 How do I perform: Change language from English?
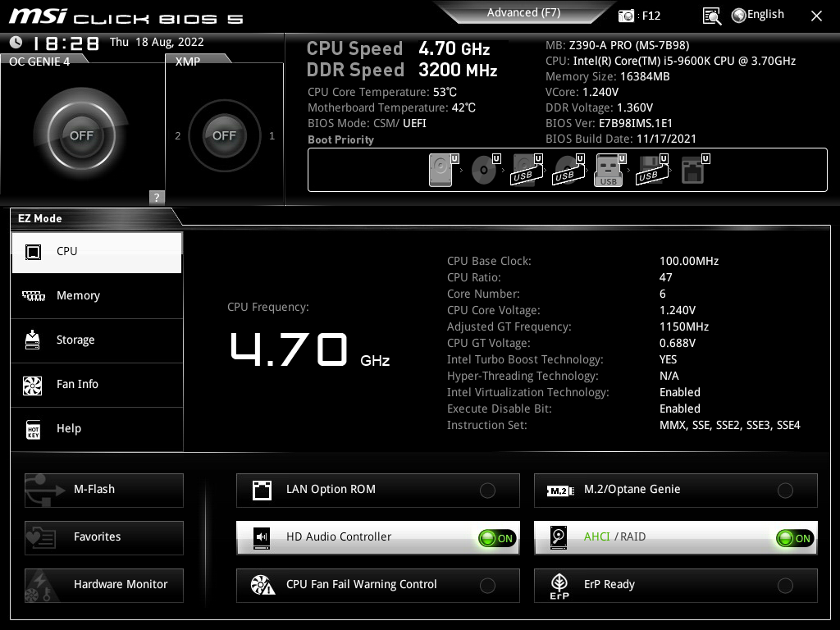tap(765, 15)
